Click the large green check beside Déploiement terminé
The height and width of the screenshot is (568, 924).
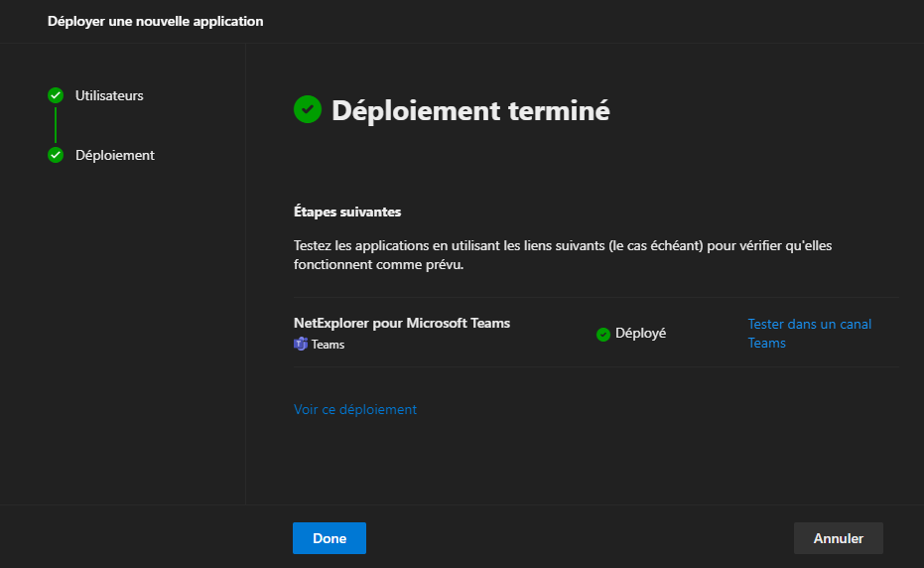point(308,109)
